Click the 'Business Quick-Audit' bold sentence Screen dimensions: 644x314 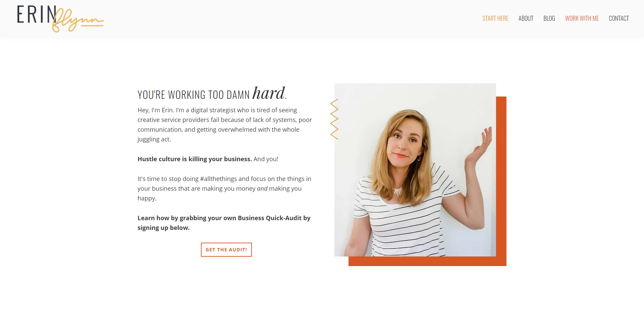point(224,223)
